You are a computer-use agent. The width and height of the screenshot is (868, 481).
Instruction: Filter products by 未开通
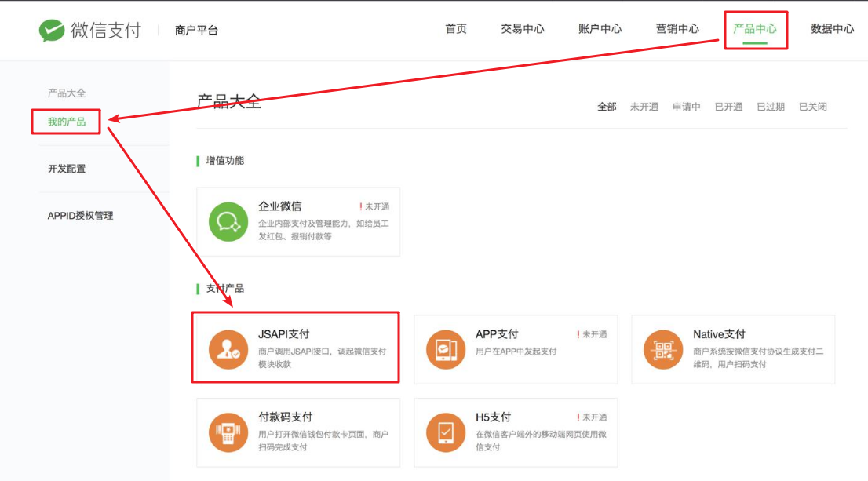tap(644, 107)
